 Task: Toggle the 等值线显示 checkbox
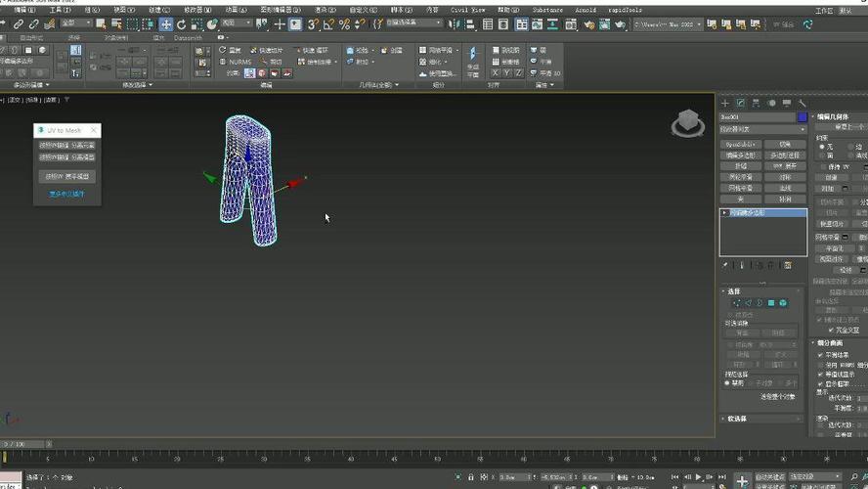[x=820, y=373]
